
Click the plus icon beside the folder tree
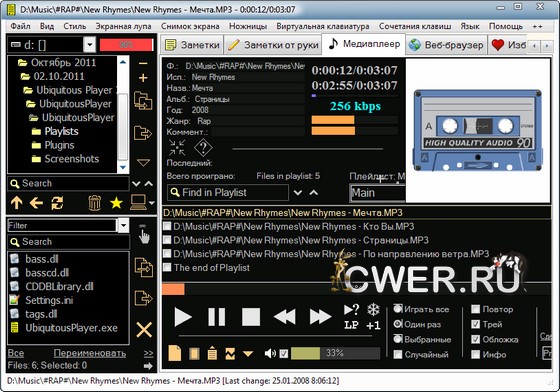(x=143, y=77)
